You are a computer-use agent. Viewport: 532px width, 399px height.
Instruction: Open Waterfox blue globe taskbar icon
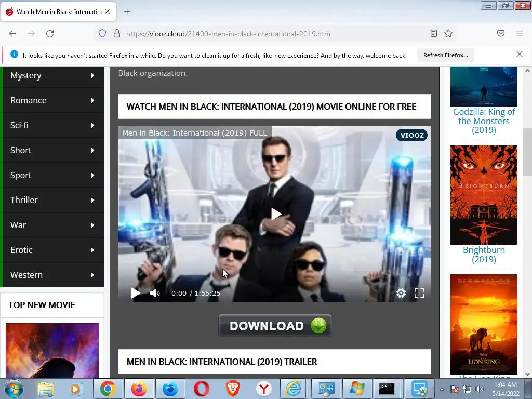point(170,389)
